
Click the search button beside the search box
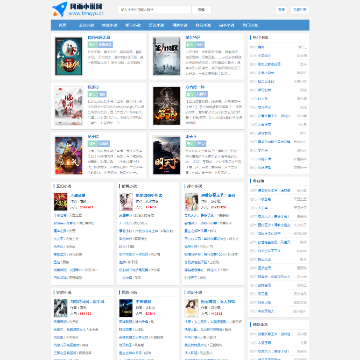[201, 10]
